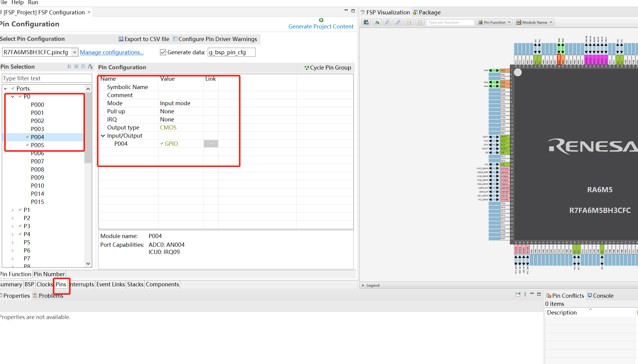This screenshot has width=638, height=364.
Task: Click the arrow link button in P004 row
Action: pos(211,144)
